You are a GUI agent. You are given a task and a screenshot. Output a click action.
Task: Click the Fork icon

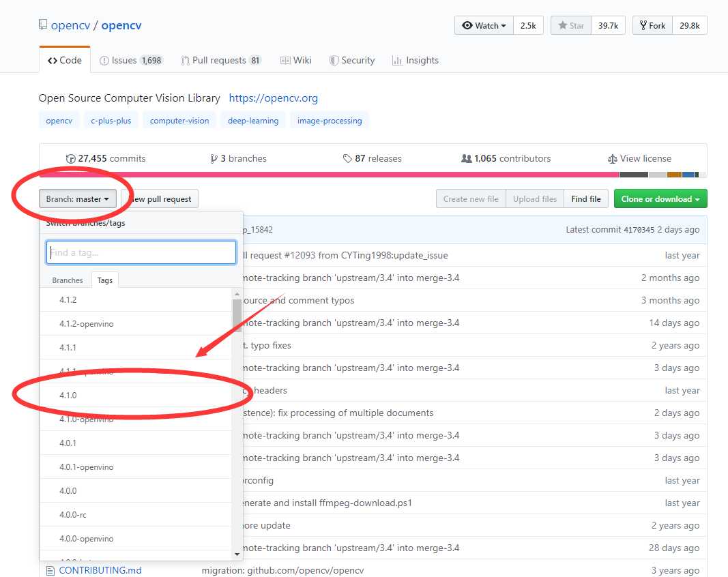643,25
